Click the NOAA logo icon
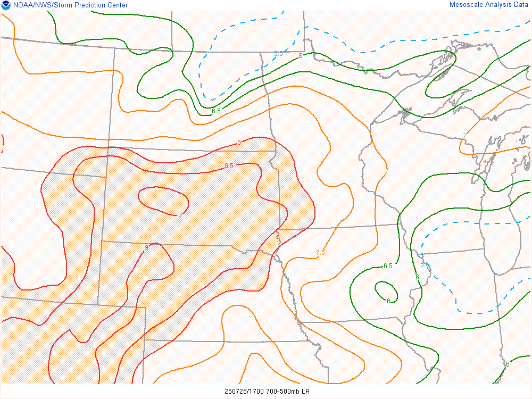 pos(6,5)
